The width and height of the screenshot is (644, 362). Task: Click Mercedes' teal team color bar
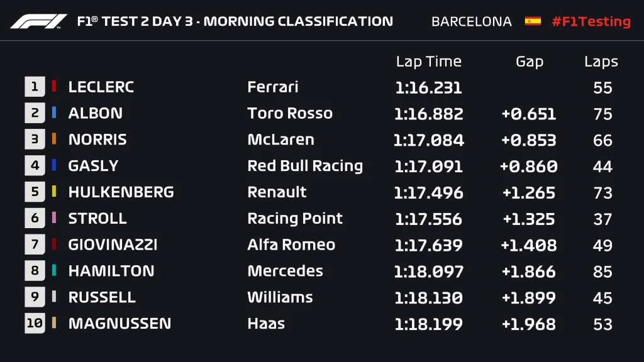point(54,271)
